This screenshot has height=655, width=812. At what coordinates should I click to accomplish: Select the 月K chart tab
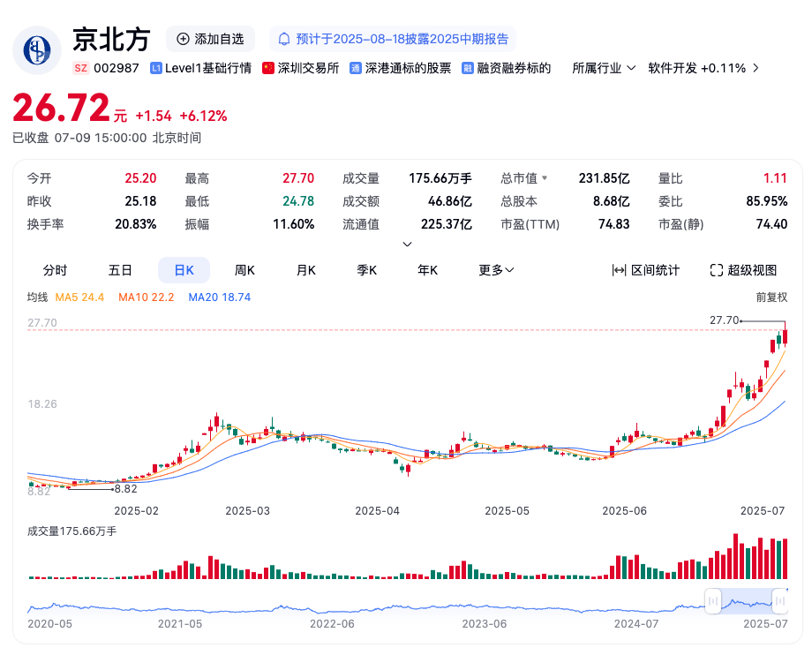(305, 270)
